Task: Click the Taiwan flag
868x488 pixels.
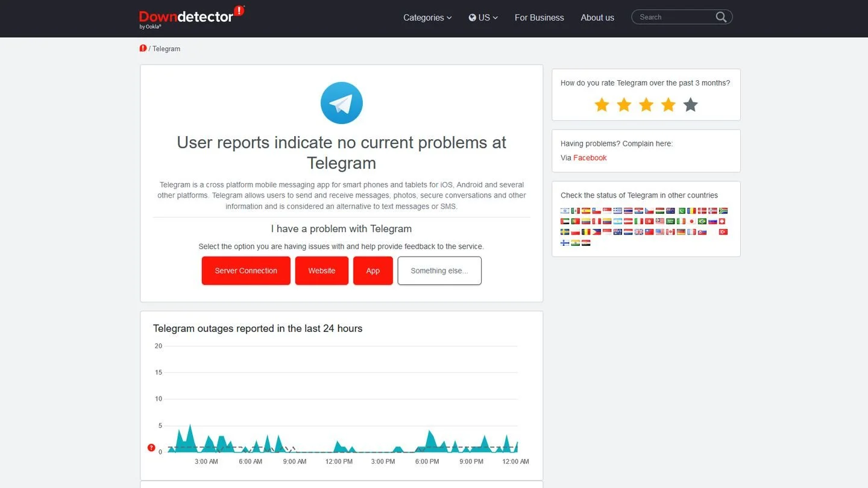Action: pyautogui.click(x=649, y=232)
